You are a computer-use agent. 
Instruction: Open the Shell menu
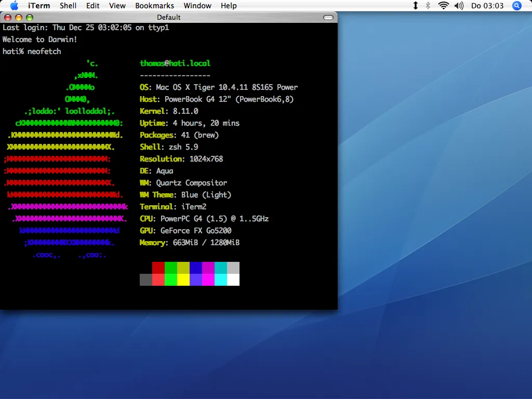(x=68, y=6)
